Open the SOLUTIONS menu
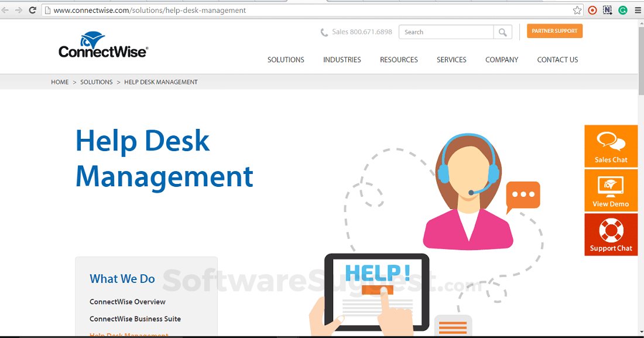 pyautogui.click(x=286, y=60)
